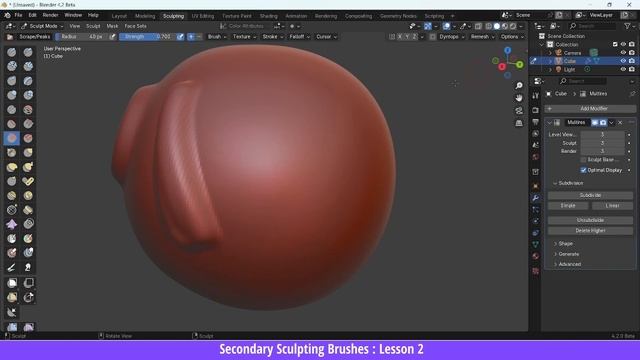Image resolution: width=640 pixels, height=360 pixels.
Task: Open the Render properties tab
Action: (x=536, y=110)
